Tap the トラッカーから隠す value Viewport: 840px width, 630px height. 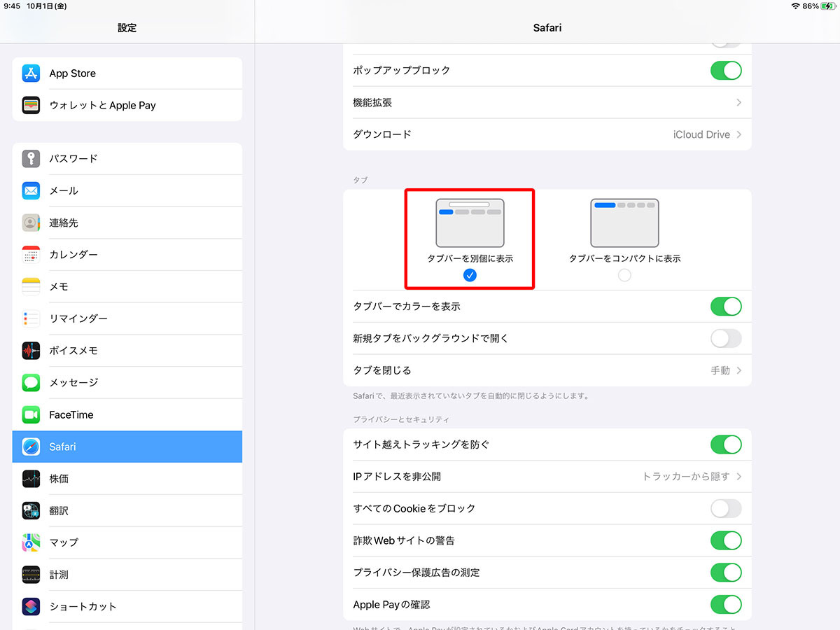(x=686, y=477)
